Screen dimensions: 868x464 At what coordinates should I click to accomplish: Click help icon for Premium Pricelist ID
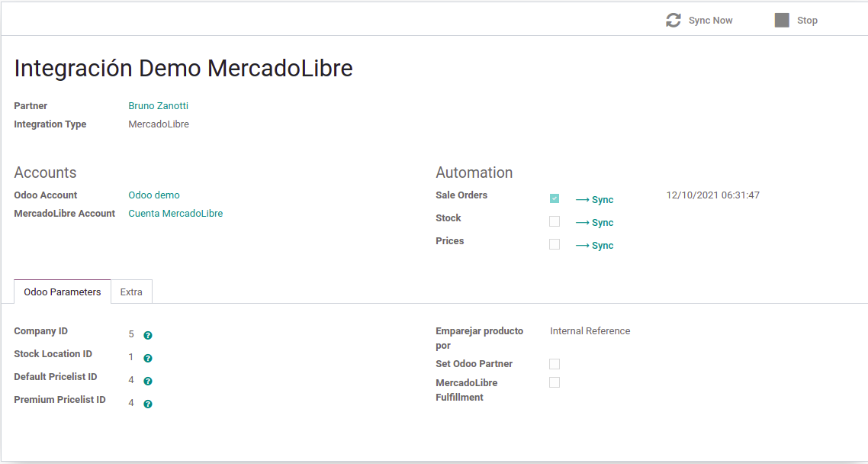148,404
